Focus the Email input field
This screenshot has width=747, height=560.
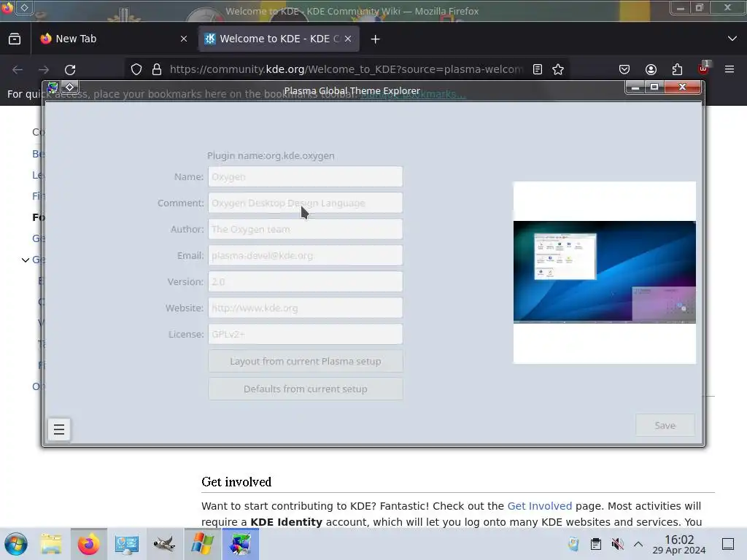click(x=306, y=255)
